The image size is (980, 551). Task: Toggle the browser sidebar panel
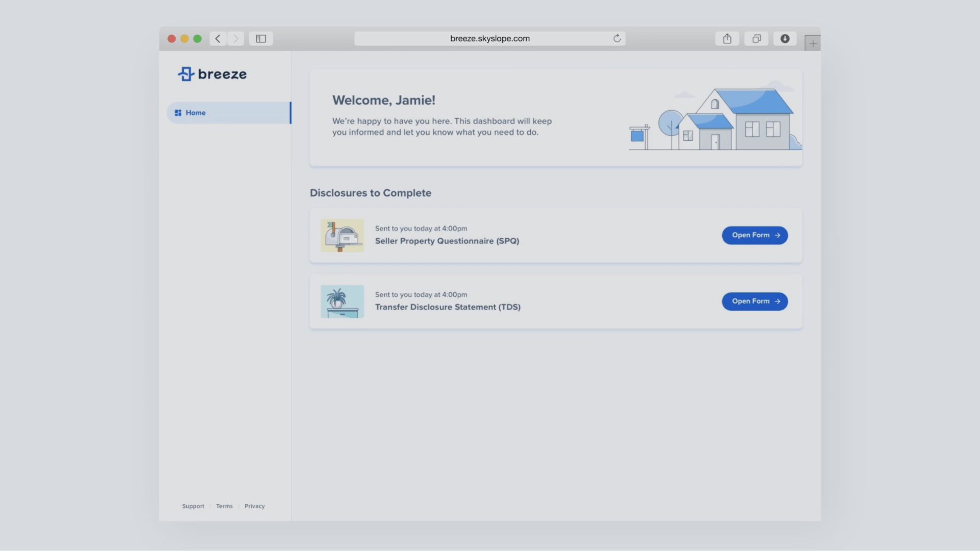click(261, 39)
